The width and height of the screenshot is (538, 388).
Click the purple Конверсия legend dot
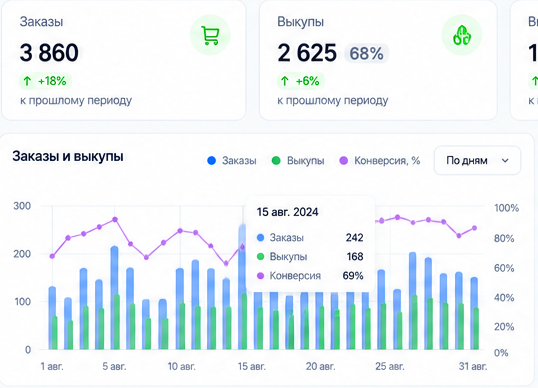click(343, 161)
